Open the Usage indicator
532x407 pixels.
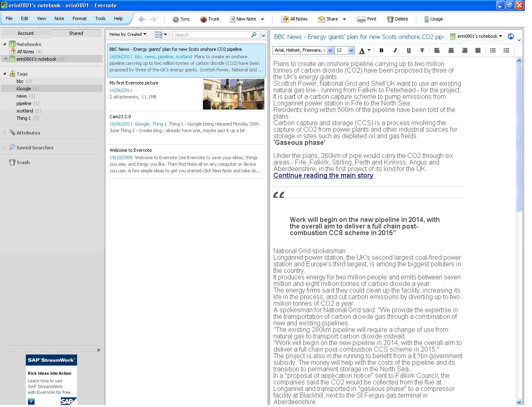[433, 19]
